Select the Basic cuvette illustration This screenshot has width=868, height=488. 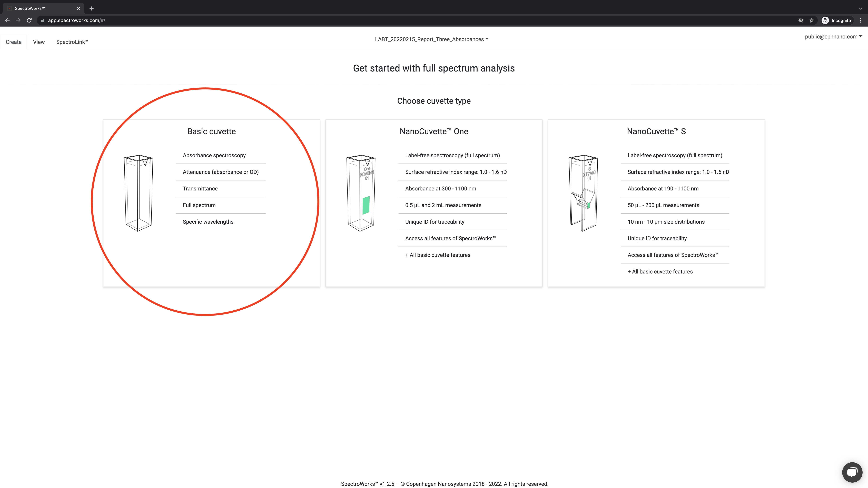(139, 193)
